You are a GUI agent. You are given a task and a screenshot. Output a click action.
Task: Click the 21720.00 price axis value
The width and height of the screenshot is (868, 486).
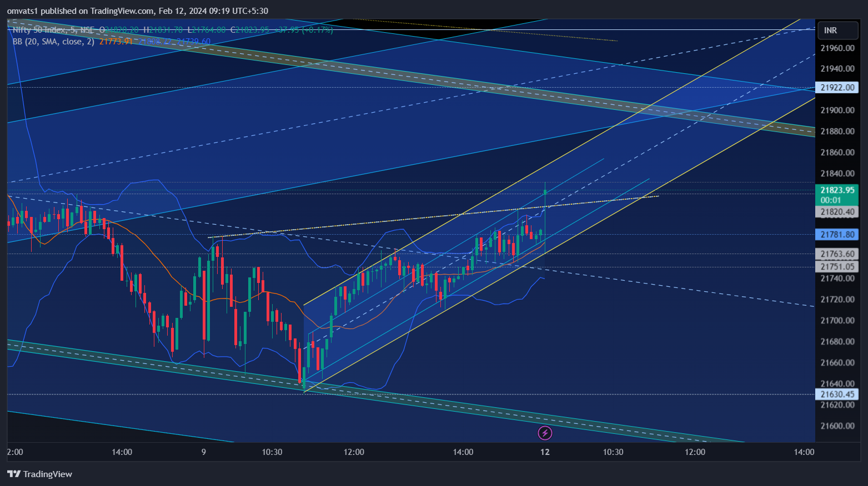pos(837,300)
